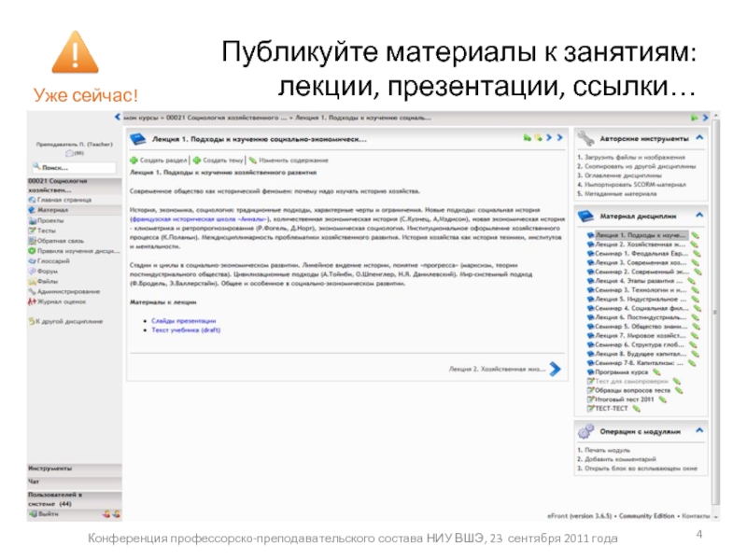The height and width of the screenshot is (560, 747).
Task: Select Семинар 1. Феодальная Евр... tree item
Action: coord(641,253)
